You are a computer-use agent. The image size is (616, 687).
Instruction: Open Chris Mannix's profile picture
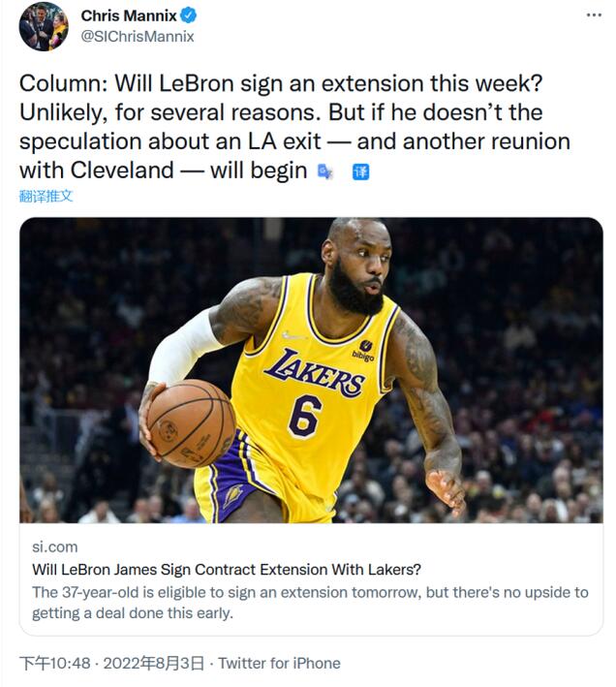pos(44,26)
